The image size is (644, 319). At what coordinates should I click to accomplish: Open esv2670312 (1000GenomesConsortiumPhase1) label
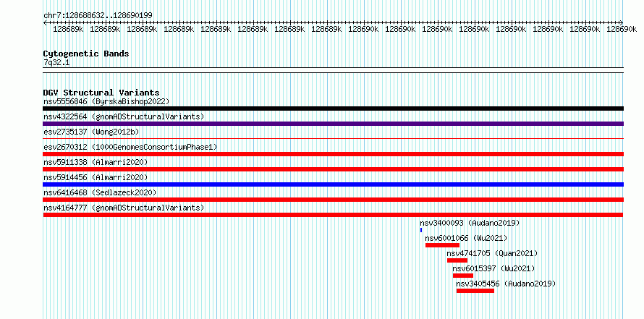130,147
